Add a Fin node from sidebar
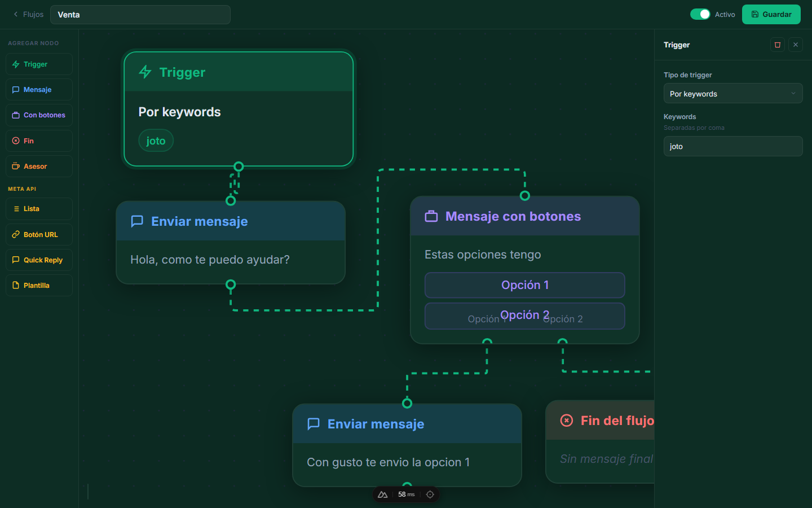This screenshot has height=508, width=812. coord(39,141)
